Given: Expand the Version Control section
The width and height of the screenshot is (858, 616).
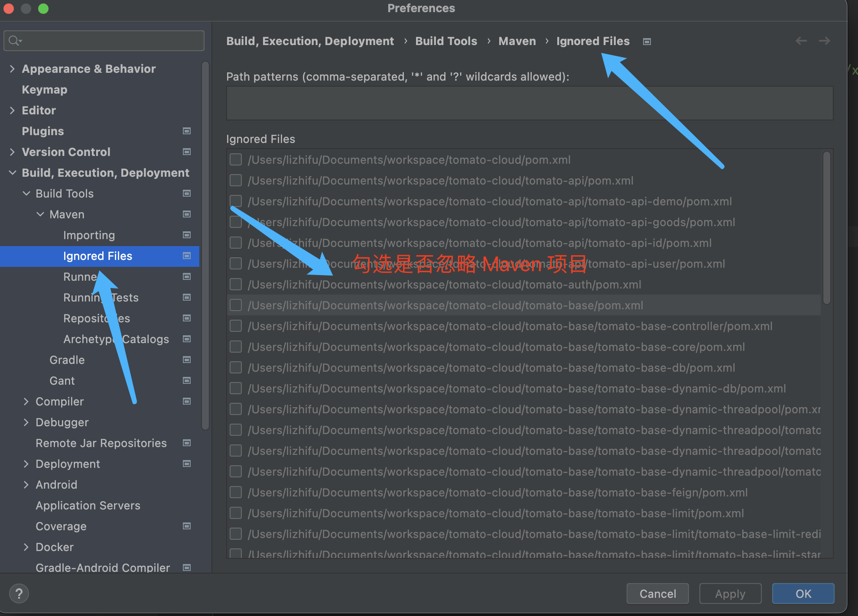Looking at the screenshot, I should (x=12, y=152).
